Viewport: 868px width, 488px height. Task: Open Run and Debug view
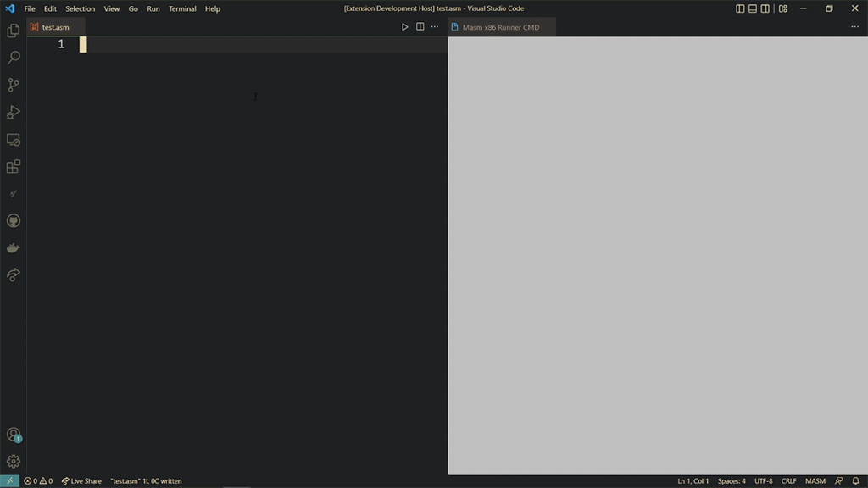point(13,112)
